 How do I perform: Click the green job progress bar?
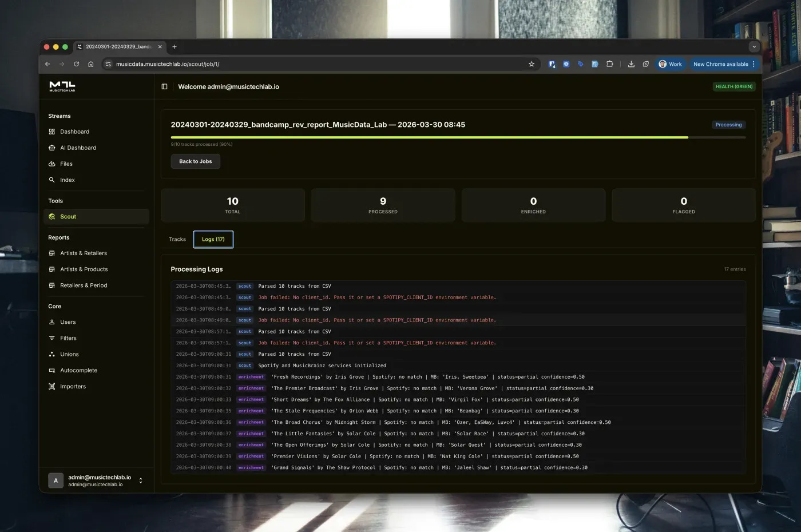pos(429,137)
